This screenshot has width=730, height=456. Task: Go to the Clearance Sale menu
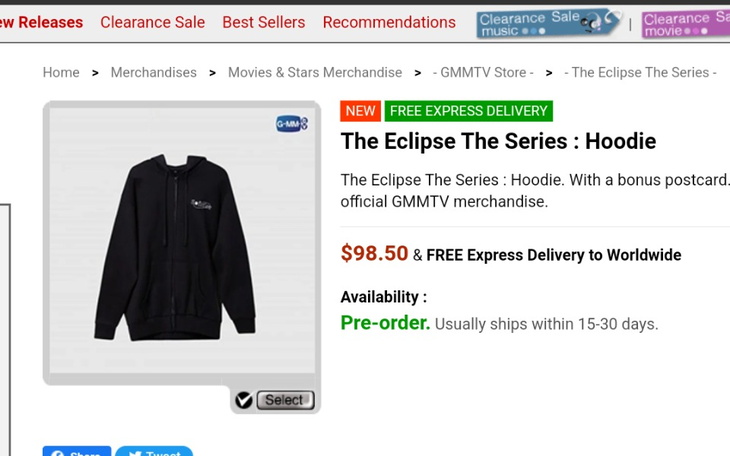coord(152,22)
